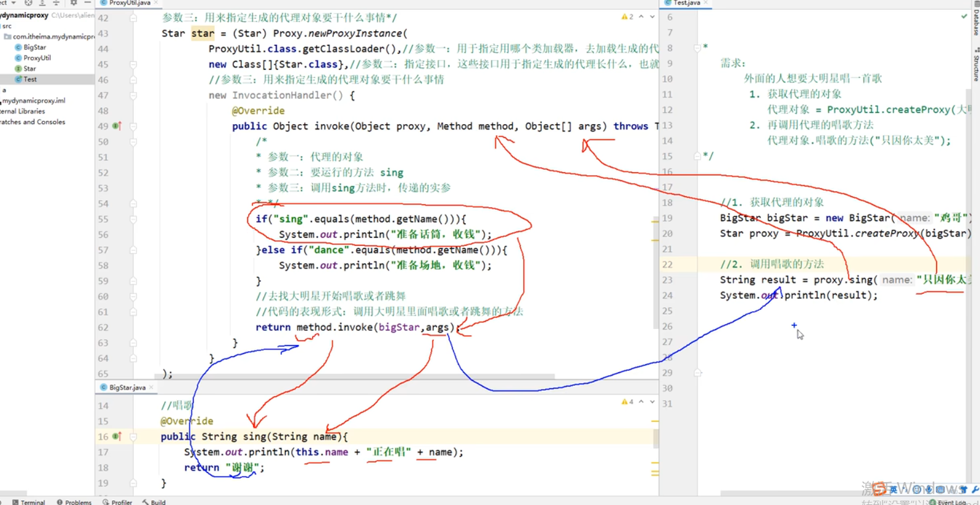Viewport: 980px width, 505px height.
Task: Switch to BigStar.java editor tab
Action: [127, 388]
